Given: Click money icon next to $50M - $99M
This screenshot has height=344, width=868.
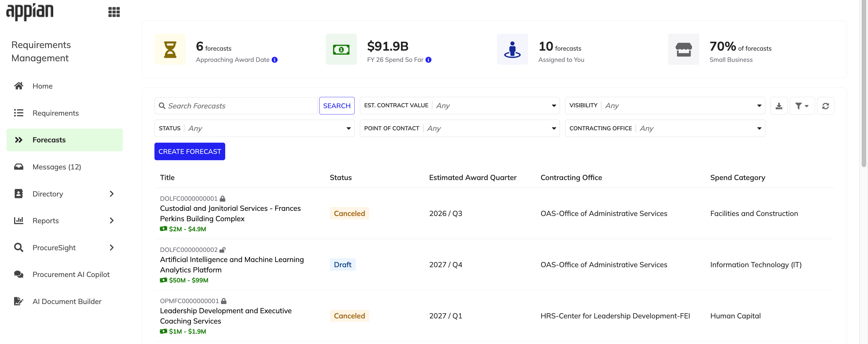Looking at the screenshot, I should (x=163, y=280).
